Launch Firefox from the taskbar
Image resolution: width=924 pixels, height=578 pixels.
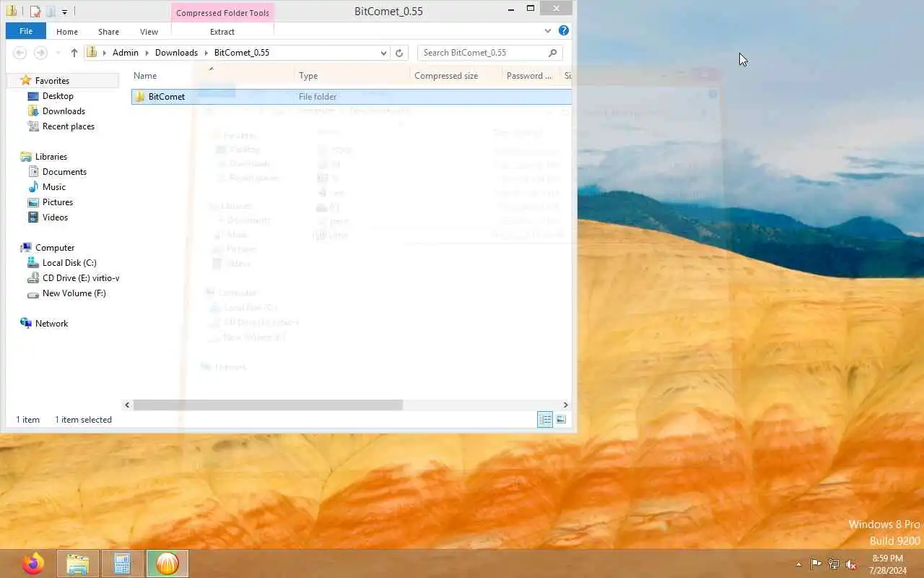(x=32, y=564)
